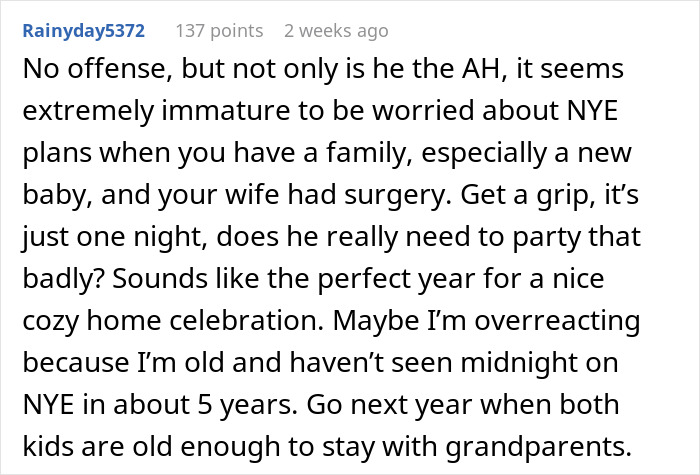Click the phrase 'cozy home celebration'
700x475 pixels.
[x=173, y=321]
